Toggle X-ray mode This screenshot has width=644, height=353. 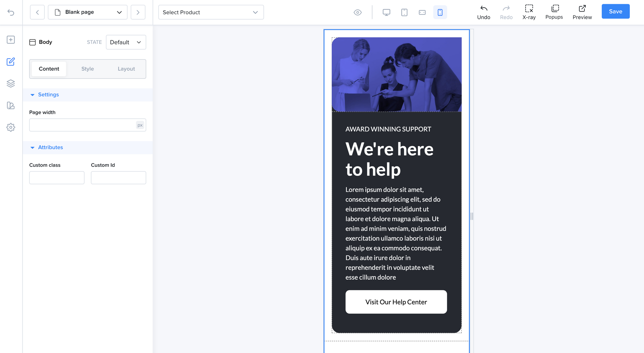[x=529, y=12]
